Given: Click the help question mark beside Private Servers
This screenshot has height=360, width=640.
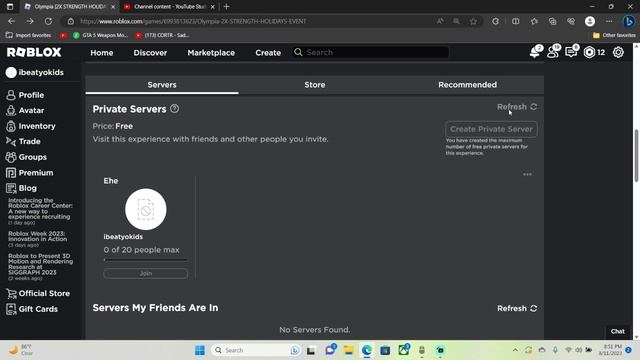Looking at the screenshot, I should pyautogui.click(x=174, y=109).
